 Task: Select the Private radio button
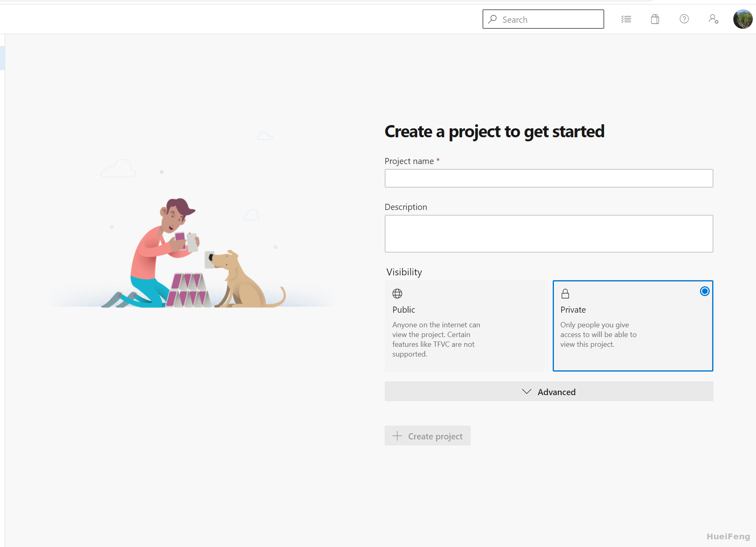point(704,291)
